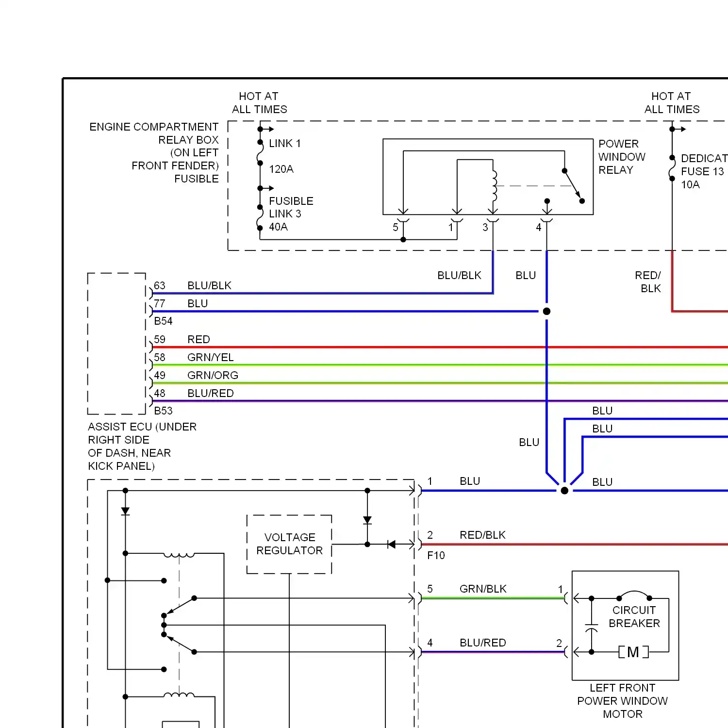Viewport: 728px width, 728px height.
Task: Click power window relay terminal number 5
Action: 396,227
